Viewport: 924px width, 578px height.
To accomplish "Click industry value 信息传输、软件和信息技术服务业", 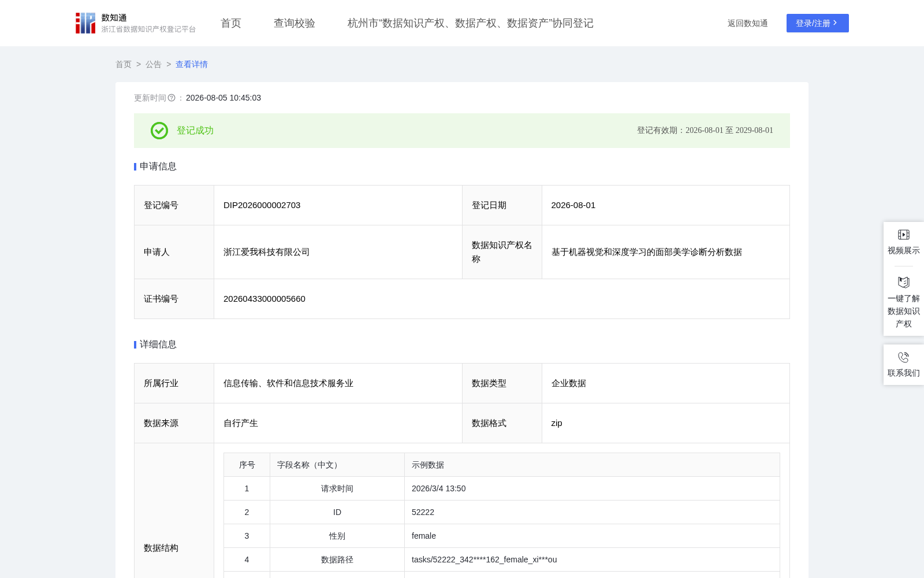I will click(289, 383).
